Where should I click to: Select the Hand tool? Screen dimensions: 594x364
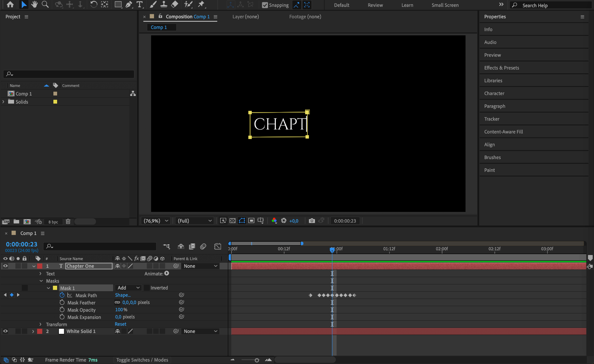point(34,4)
